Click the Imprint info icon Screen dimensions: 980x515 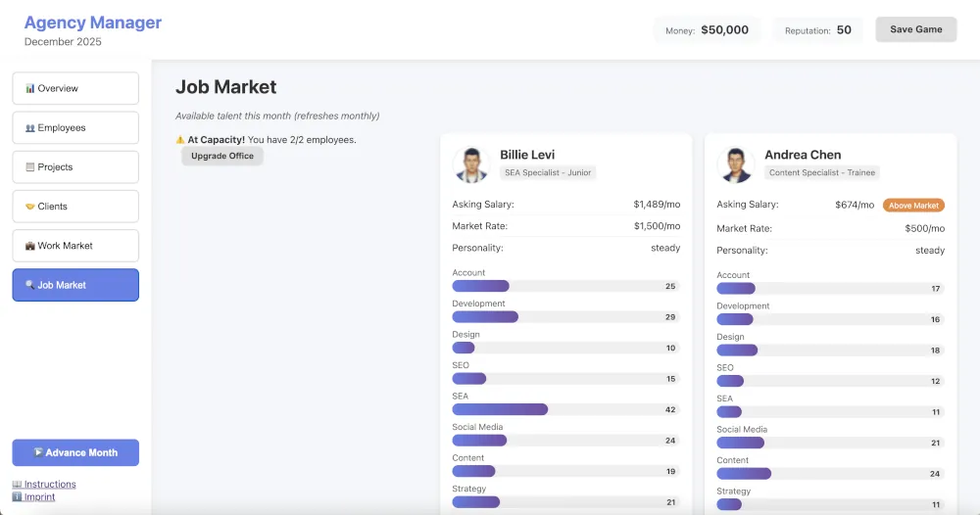coord(17,496)
